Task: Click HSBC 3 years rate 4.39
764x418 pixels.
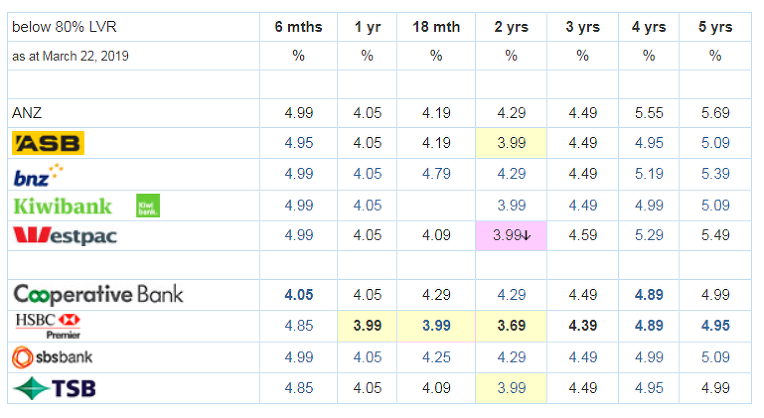Action: click(x=583, y=325)
